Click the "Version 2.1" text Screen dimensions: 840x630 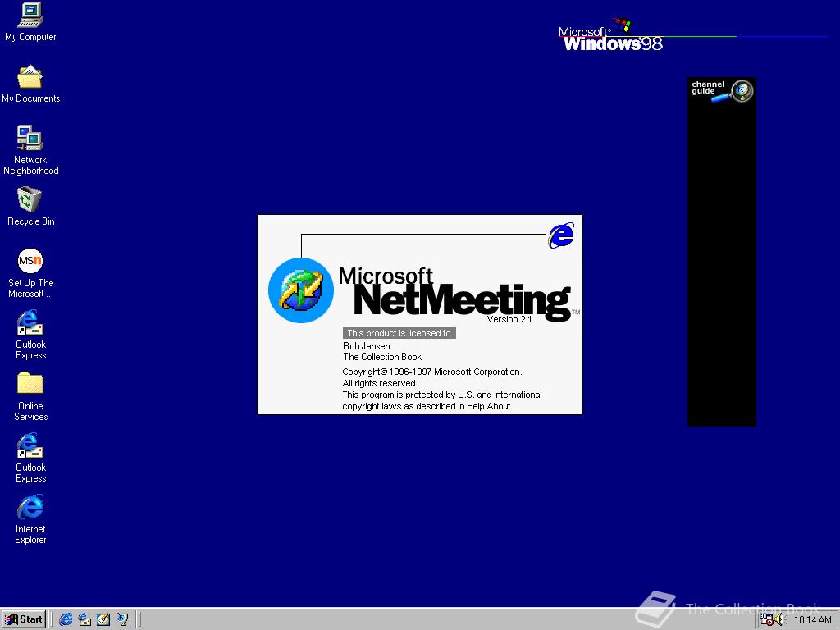coord(509,319)
